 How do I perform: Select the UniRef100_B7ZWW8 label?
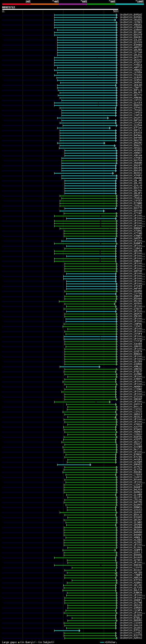pos(131,203)
